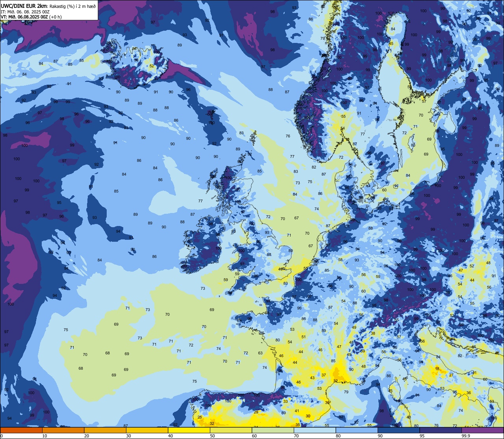
Task: Click the 70–80 pale blue legend segment
Action: pos(315,430)
